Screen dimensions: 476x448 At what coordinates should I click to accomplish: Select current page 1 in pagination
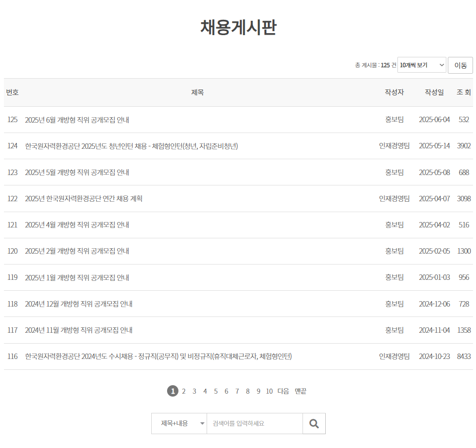(173, 391)
